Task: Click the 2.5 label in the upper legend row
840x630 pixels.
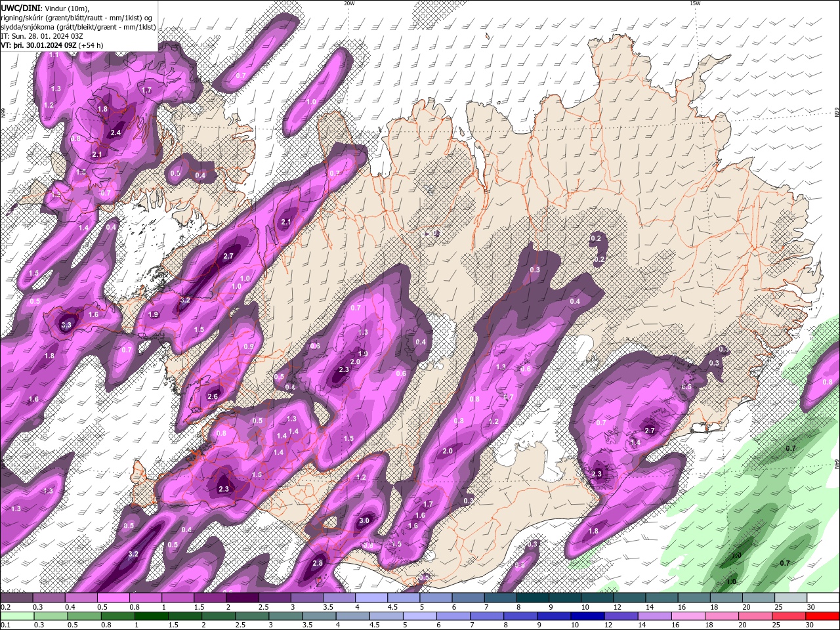Action: [x=264, y=608]
